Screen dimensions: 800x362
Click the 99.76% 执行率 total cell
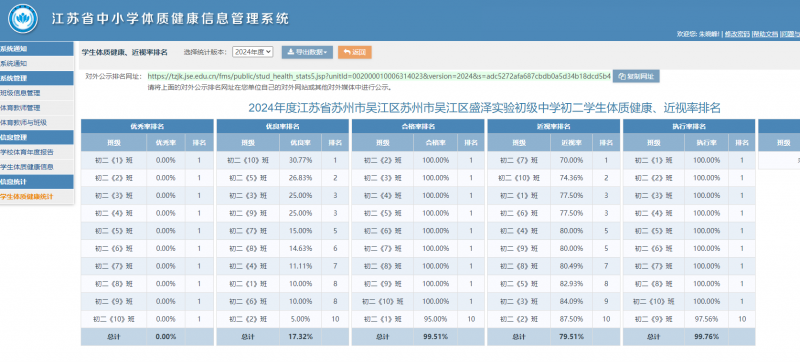(707, 337)
